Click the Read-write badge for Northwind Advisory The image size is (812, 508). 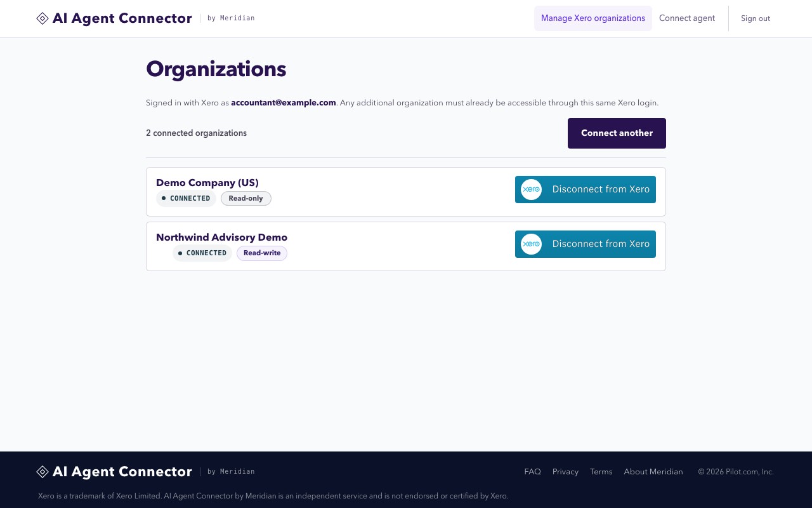pyautogui.click(x=262, y=253)
